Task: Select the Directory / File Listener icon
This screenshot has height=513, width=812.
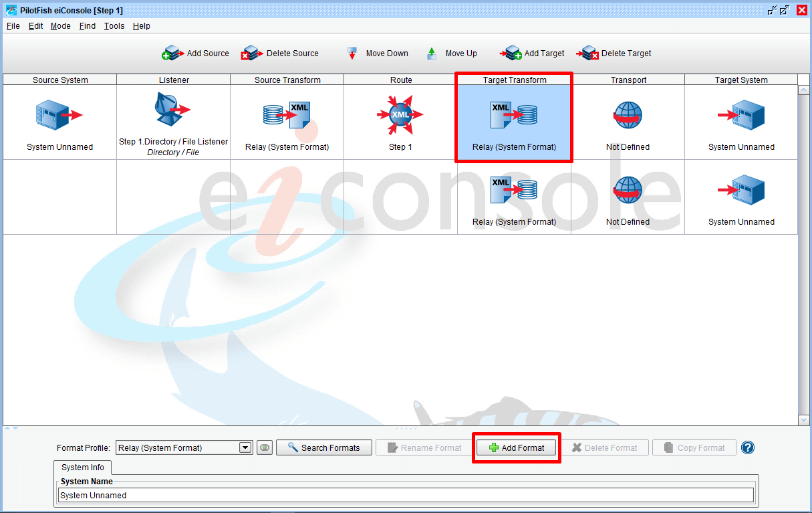Action: (172, 109)
